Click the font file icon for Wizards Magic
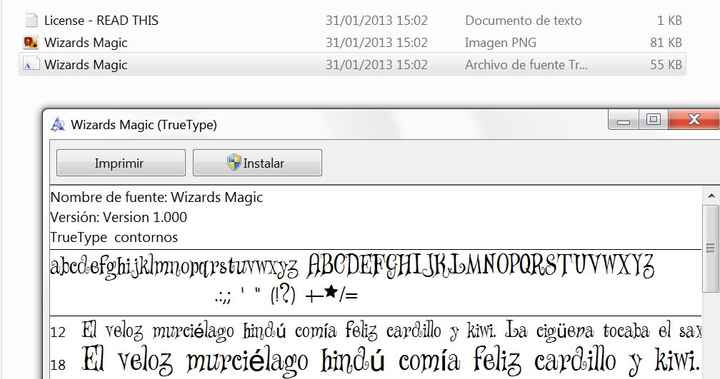 [31, 64]
